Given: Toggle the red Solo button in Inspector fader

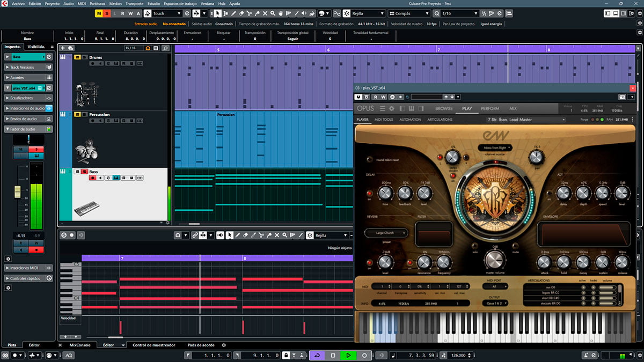Looking at the screenshot, I should 36,149.
